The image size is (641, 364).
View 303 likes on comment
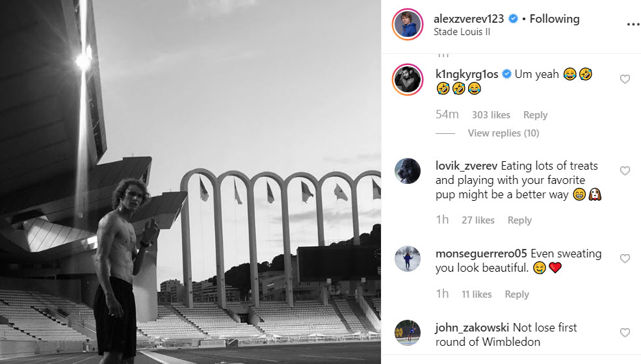pos(491,115)
